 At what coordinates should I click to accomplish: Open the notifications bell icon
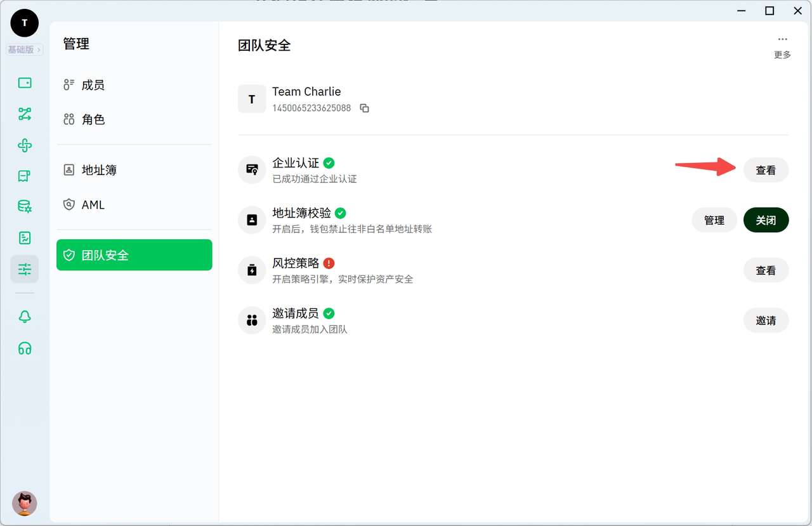(x=25, y=317)
